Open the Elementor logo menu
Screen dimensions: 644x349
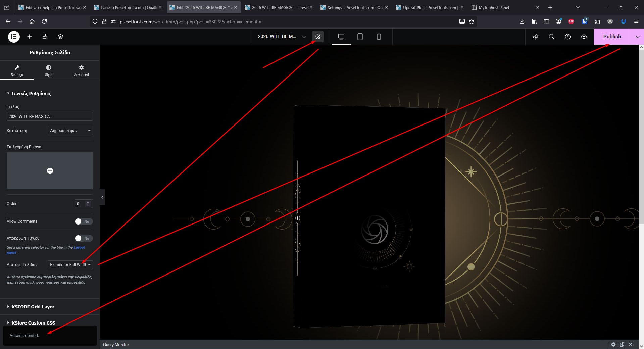[x=14, y=37]
